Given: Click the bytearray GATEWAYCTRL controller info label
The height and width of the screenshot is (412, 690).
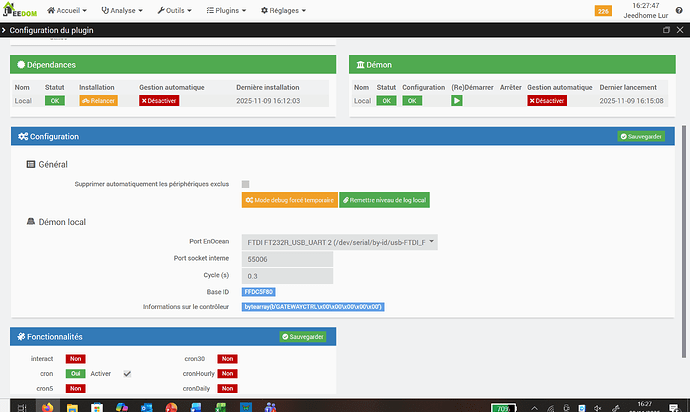Looking at the screenshot, I should 313,307.
